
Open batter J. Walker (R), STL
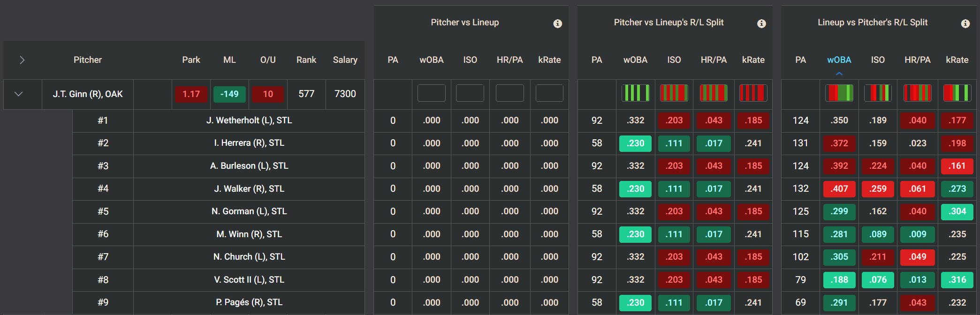pos(249,189)
